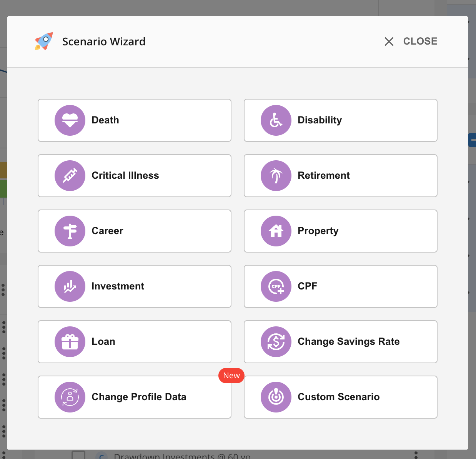476x459 pixels.
Task: Pick the Career scenario option
Action: pos(135,231)
